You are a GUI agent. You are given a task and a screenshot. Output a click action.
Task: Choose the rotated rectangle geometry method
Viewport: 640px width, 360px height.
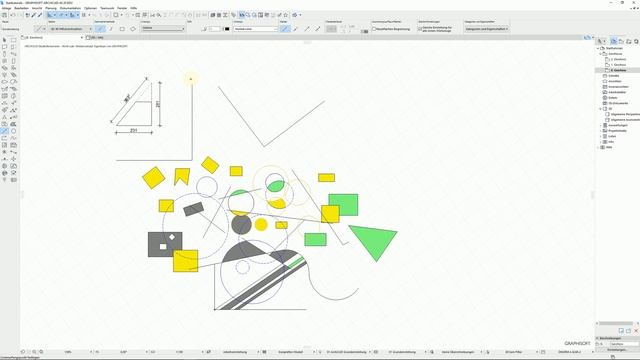[133, 29]
